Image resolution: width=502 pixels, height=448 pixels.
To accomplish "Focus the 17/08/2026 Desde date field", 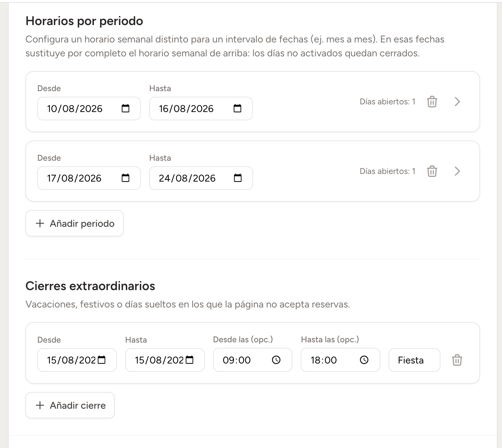I will (x=89, y=178).
